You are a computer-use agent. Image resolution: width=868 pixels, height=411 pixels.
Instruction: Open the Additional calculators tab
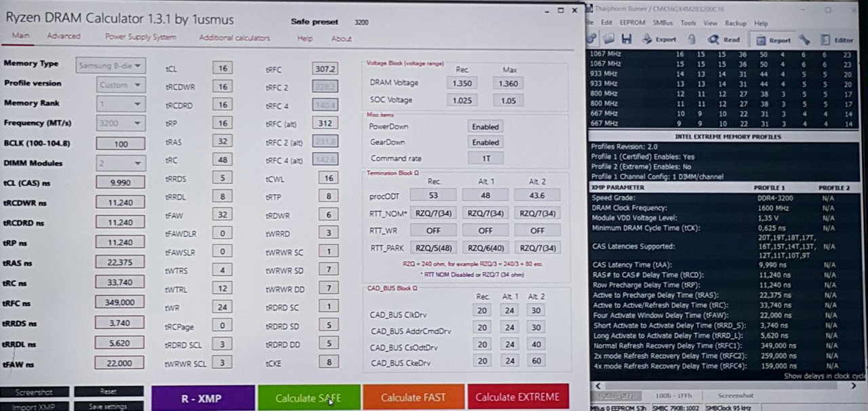(x=234, y=38)
